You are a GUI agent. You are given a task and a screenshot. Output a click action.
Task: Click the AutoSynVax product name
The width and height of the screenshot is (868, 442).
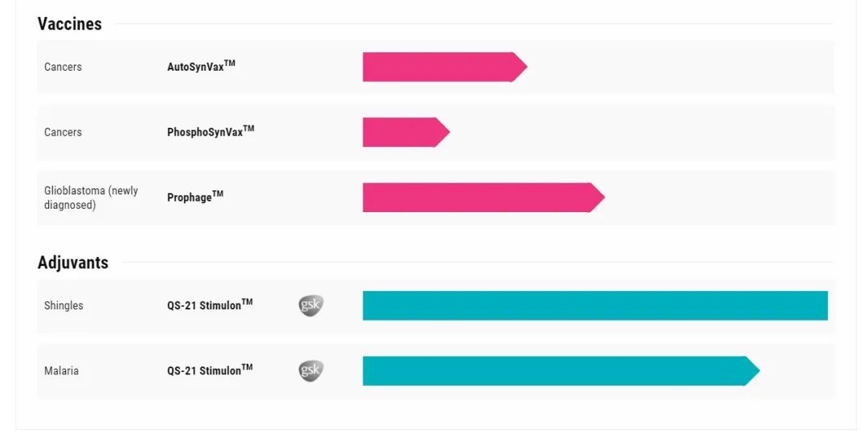pyautogui.click(x=201, y=67)
